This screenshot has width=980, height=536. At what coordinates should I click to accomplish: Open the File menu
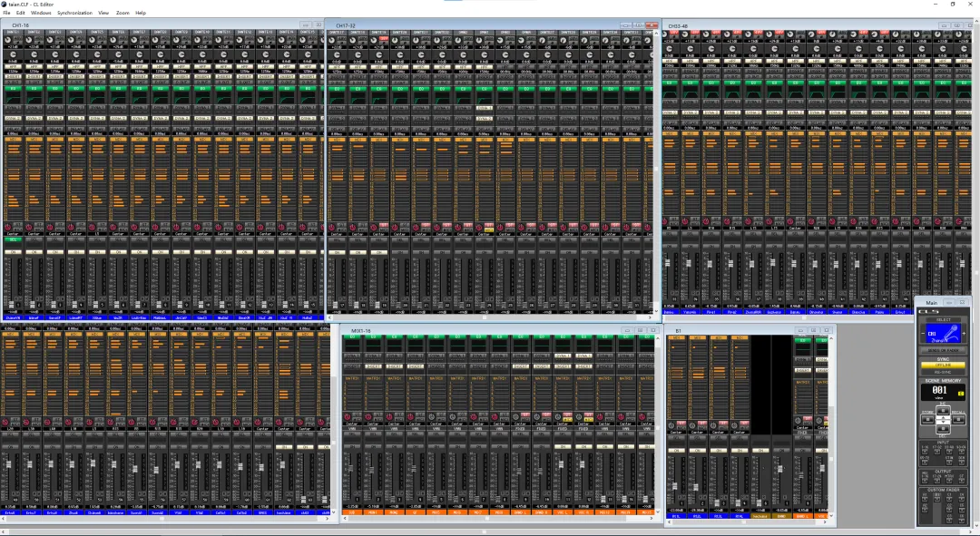point(7,13)
